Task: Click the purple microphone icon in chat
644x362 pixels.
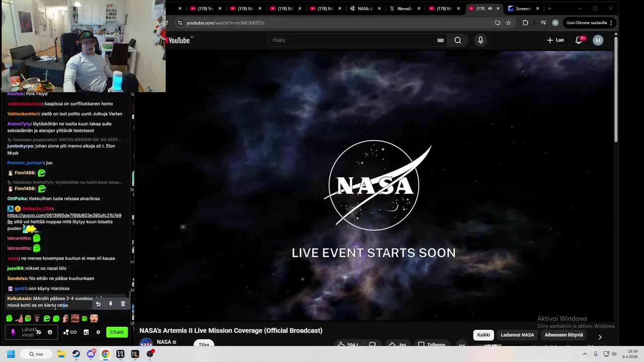Action: (13, 332)
